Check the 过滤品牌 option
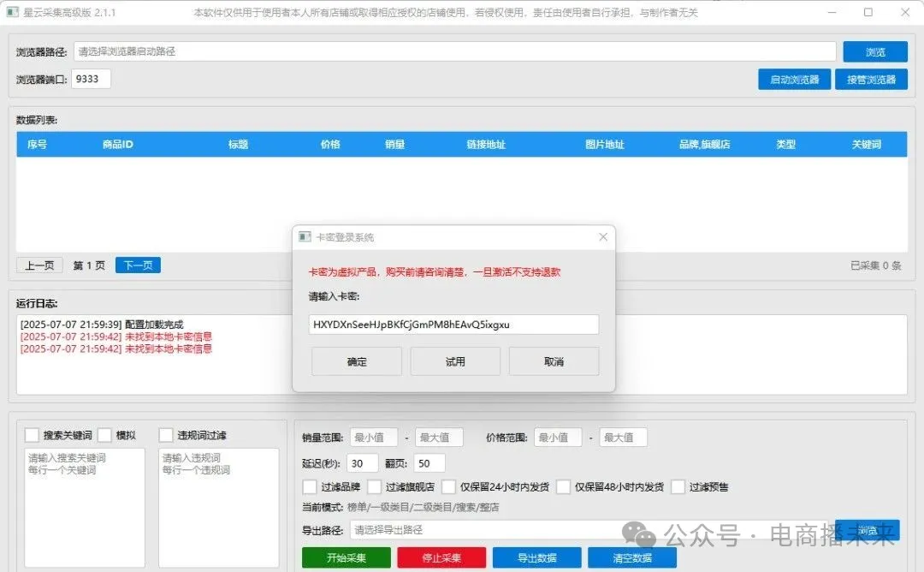 point(310,486)
